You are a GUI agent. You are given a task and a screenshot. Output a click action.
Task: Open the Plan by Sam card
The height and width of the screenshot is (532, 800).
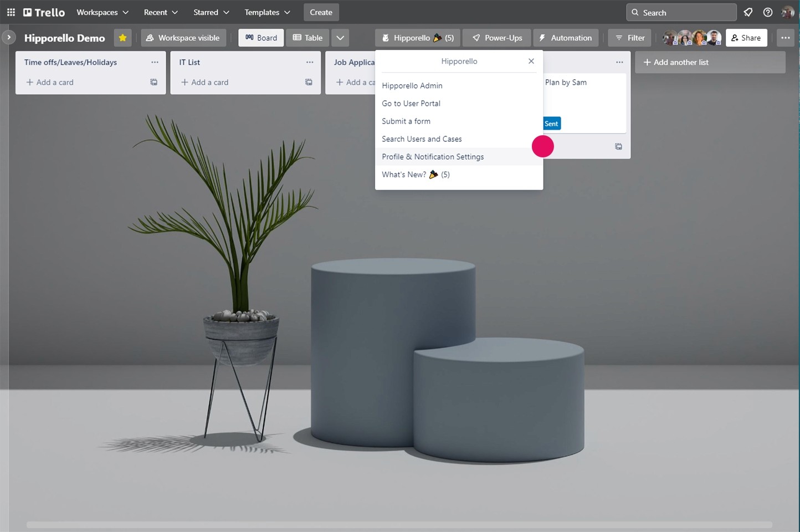pyautogui.click(x=585, y=103)
